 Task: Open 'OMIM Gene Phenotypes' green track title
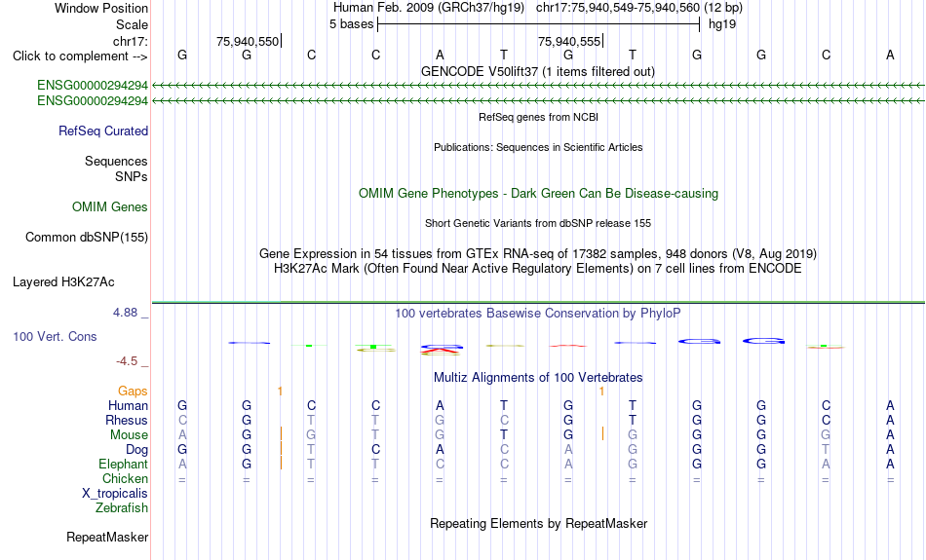(x=538, y=194)
